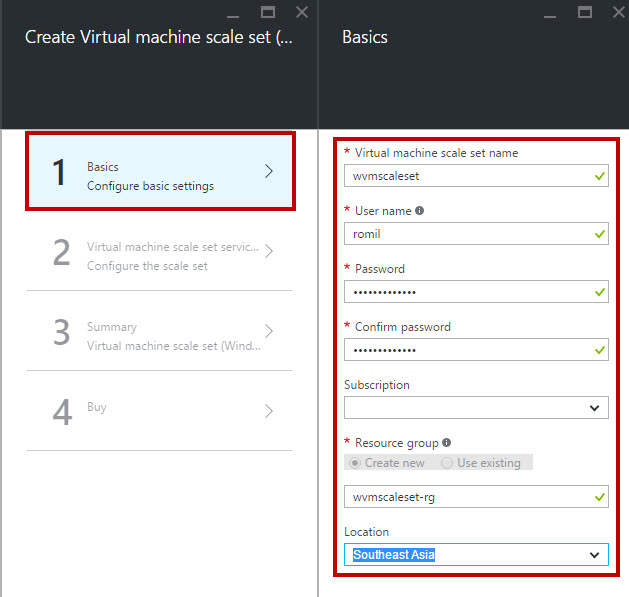Click the resource group name field wvmscaleset-rg
629x597 pixels.
[x=476, y=497]
